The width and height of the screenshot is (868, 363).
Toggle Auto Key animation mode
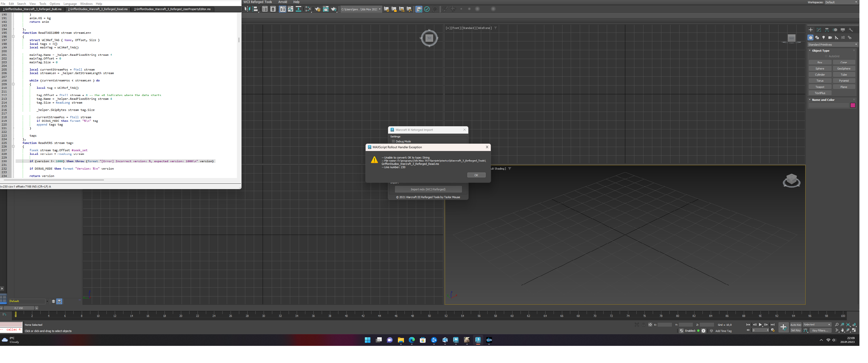(x=796, y=325)
